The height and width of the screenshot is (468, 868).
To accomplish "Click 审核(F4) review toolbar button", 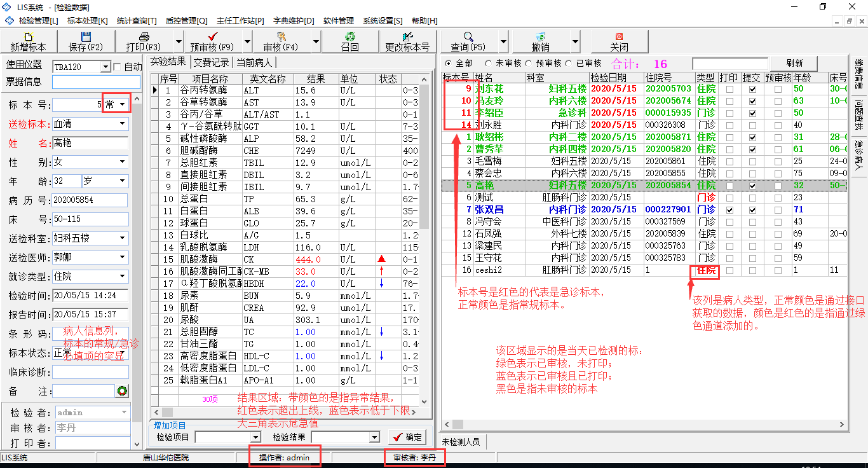I will point(281,41).
